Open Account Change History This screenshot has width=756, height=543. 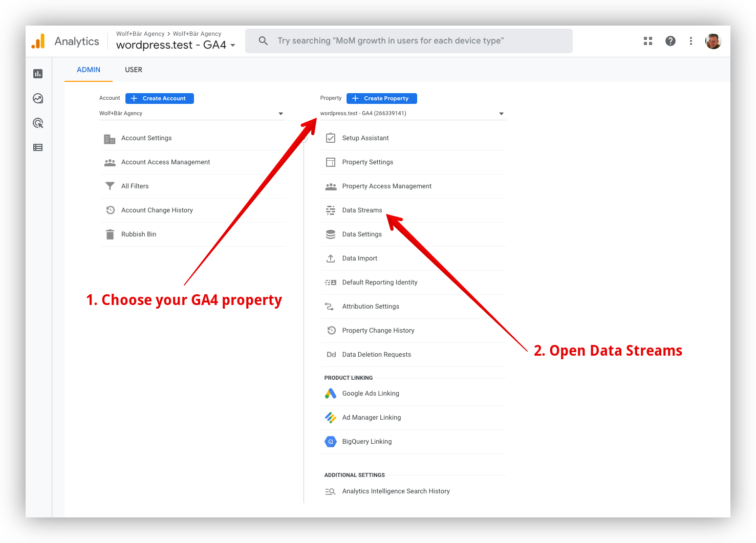(x=192, y=210)
